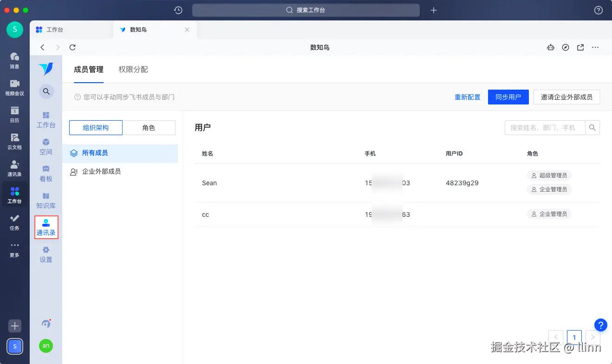The height and width of the screenshot is (364, 612).
Task: Click the floating help question mark
Action: [600, 325]
